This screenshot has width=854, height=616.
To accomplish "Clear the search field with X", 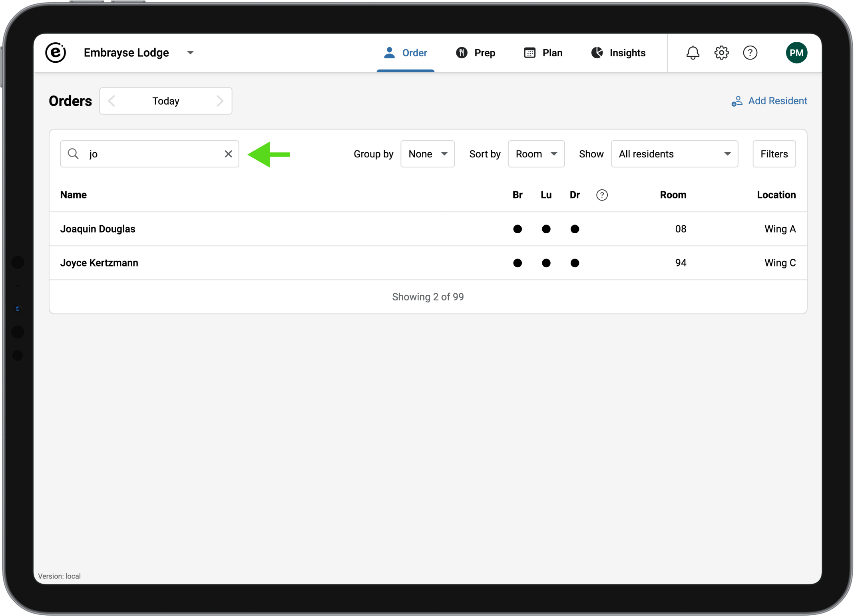I will point(228,154).
